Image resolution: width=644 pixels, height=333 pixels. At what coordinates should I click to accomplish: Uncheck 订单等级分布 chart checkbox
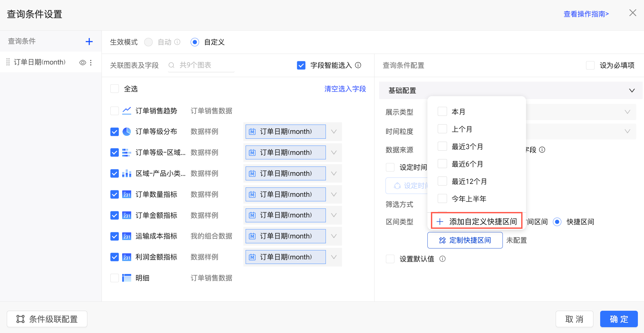point(114,132)
